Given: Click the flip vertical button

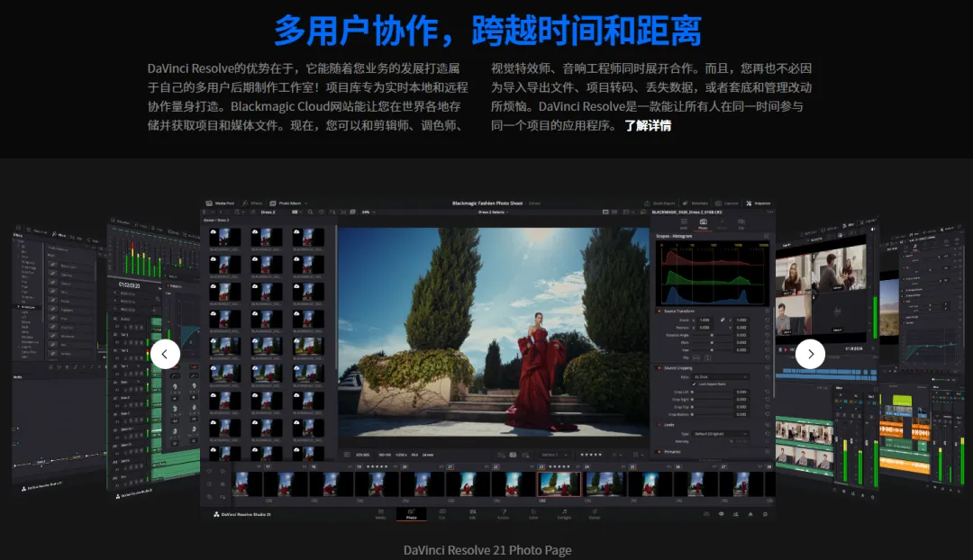Looking at the screenshot, I should point(707,357).
